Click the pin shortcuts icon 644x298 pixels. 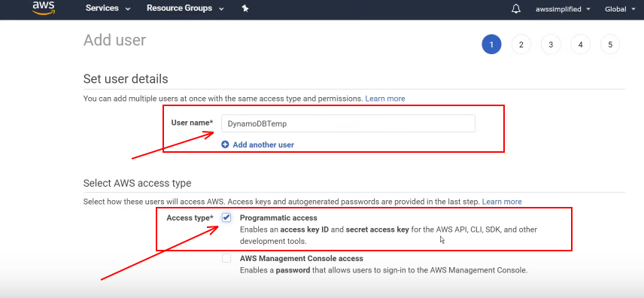245,8
